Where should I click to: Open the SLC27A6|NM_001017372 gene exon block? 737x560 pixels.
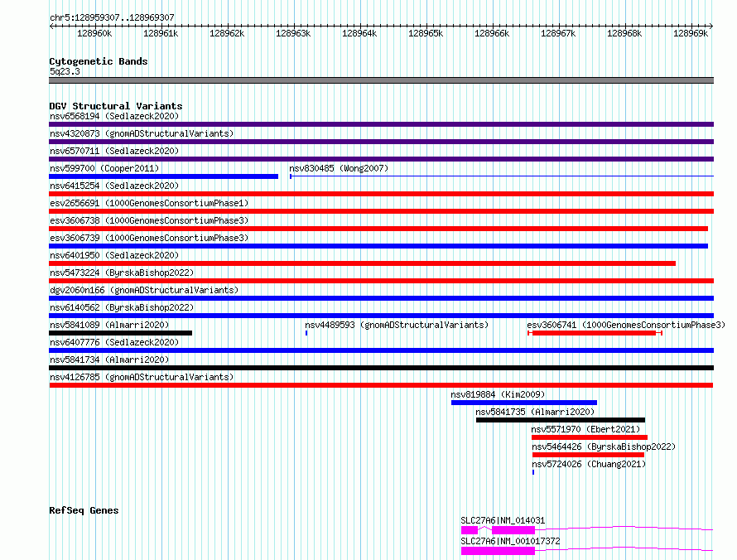pos(498,551)
